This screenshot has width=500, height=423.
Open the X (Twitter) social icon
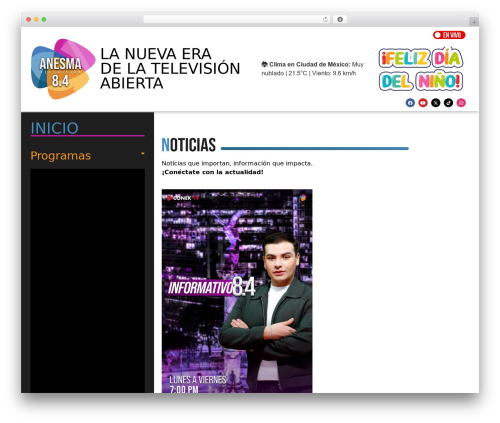click(x=435, y=103)
